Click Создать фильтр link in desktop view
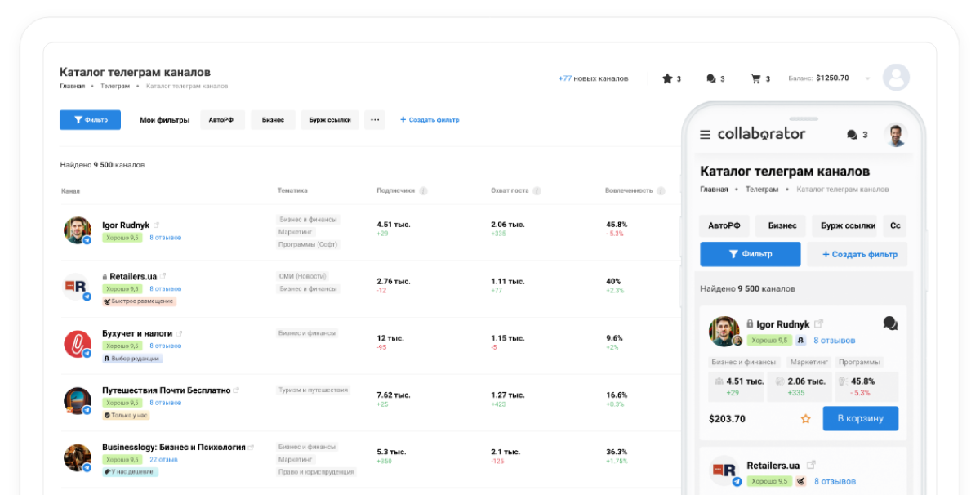 click(x=430, y=120)
